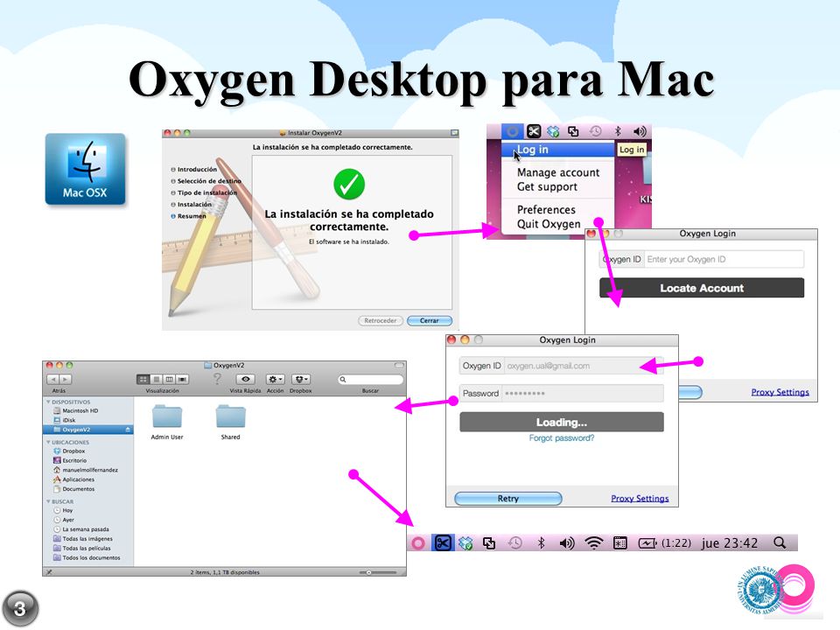Adjust the Finder icon size slider
The width and height of the screenshot is (840, 630).
click(378, 572)
